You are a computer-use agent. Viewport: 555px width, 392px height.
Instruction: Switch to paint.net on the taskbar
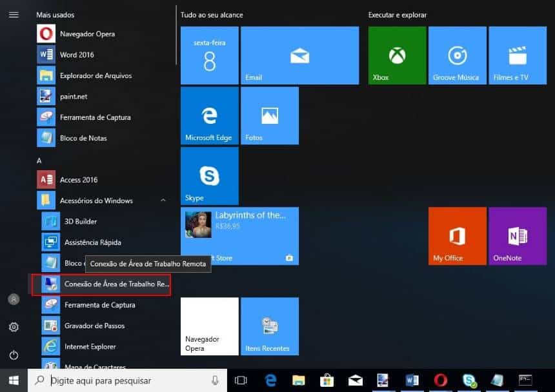point(383,380)
